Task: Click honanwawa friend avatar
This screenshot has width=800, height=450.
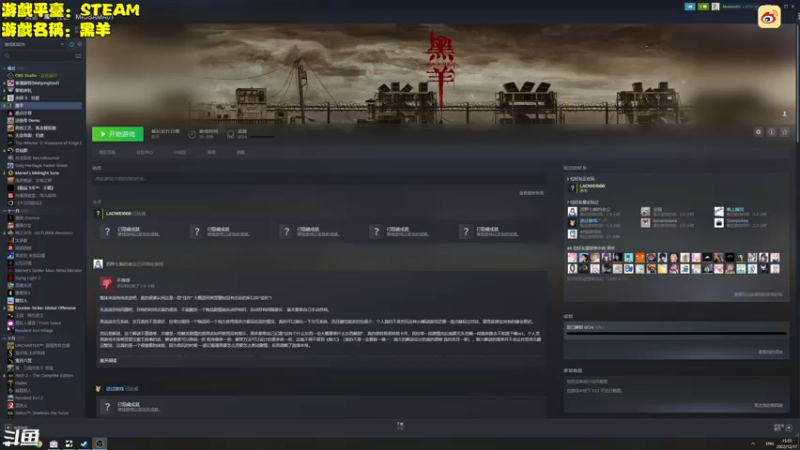Action: (645, 223)
